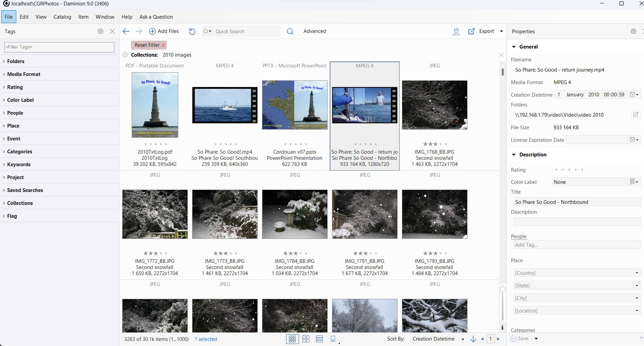Go forward with the right arrow icon
Screen dimensions: 644x346
(139, 31)
